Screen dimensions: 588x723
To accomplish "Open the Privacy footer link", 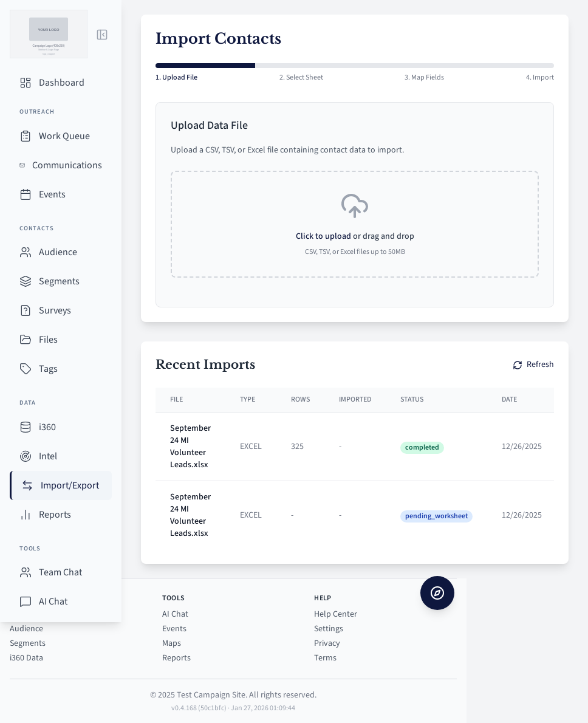I will point(327,643).
